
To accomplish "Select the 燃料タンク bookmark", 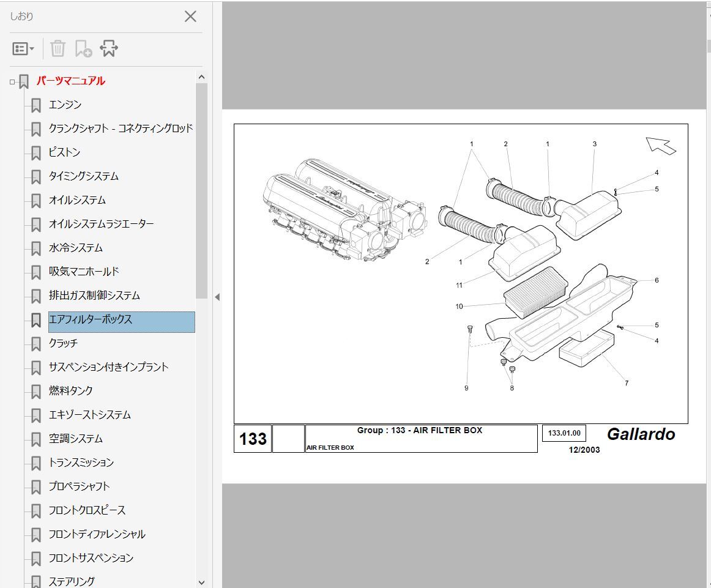I will coord(71,391).
